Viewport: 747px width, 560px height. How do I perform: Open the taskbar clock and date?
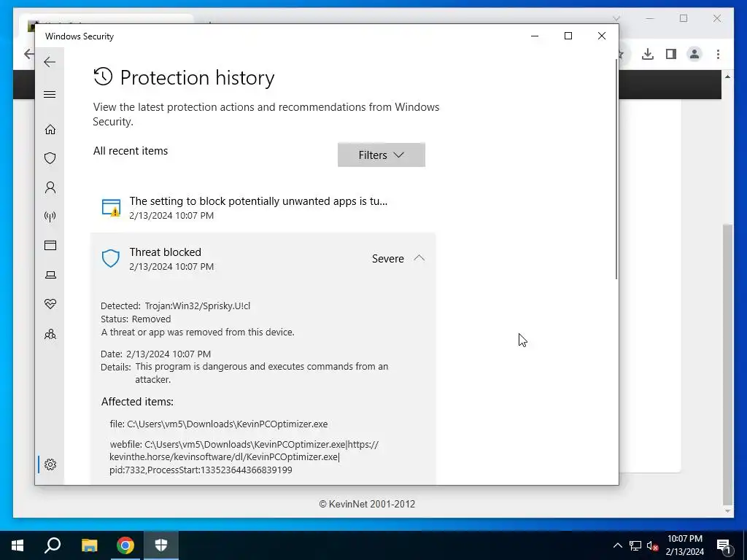(x=684, y=545)
